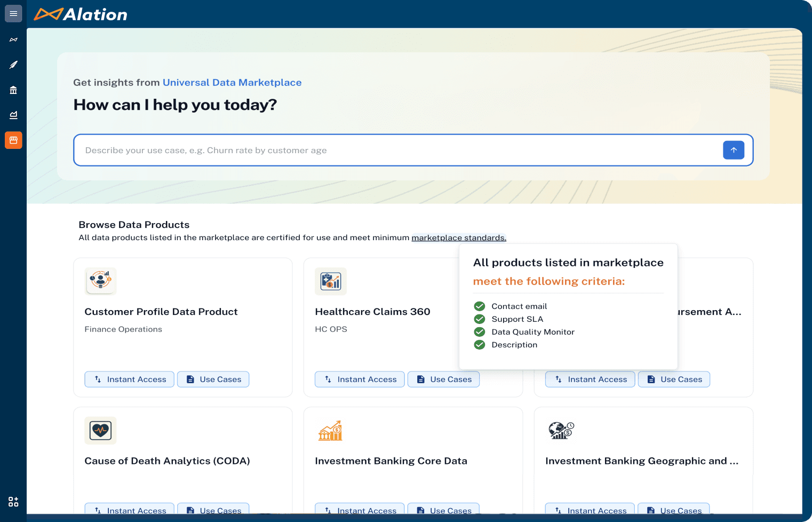Screen dimensions: 812x522
Task: Click Instant Access for Customer Profile Data Product
Action: [x=130, y=379]
